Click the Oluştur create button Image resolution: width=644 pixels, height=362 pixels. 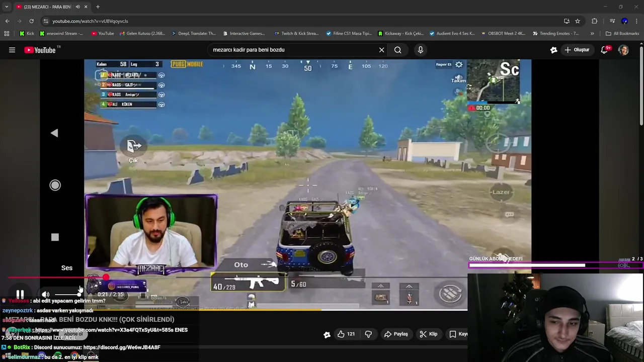coord(577,50)
